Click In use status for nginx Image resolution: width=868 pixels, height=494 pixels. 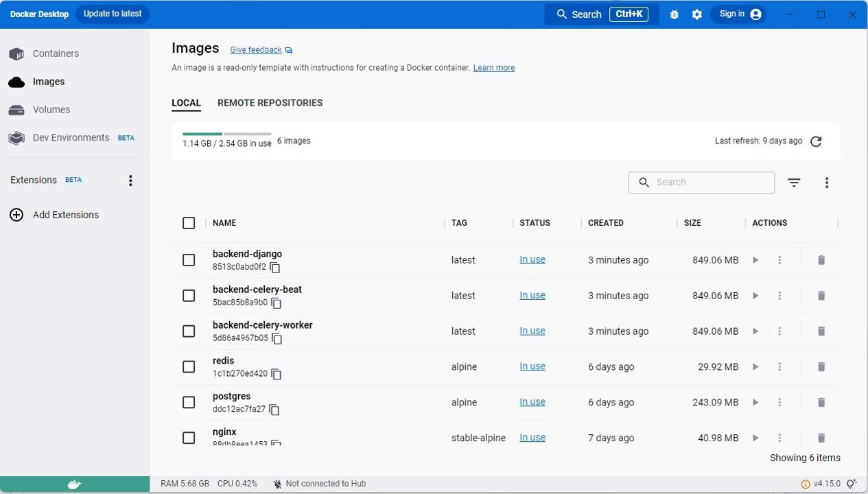532,438
